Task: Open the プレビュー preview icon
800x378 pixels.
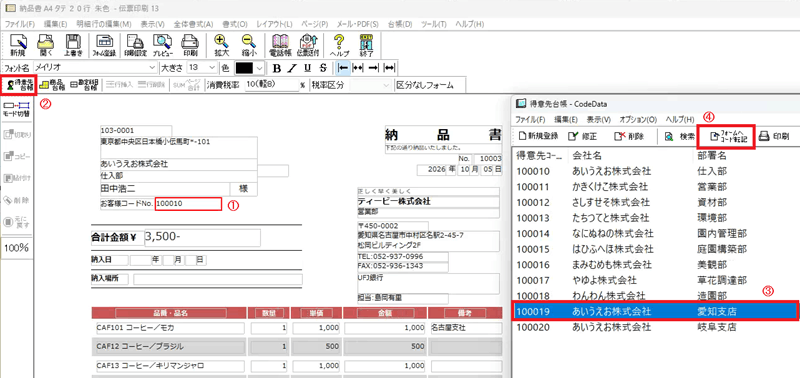Action: point(163,45)
